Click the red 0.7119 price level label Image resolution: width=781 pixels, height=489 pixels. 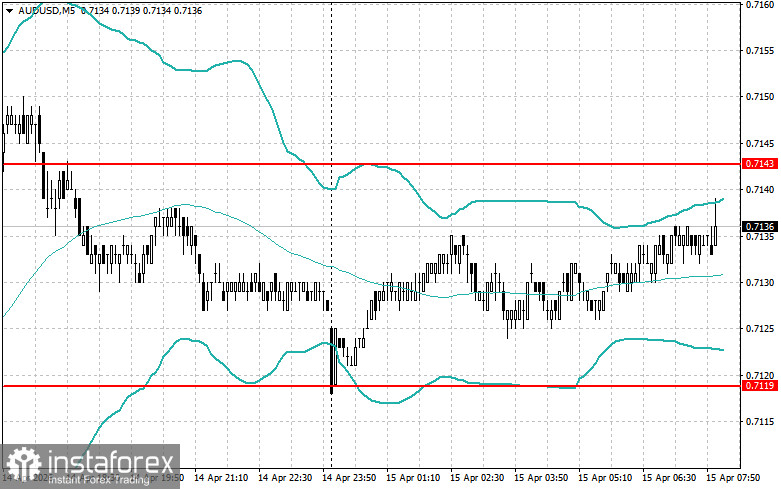click(x=760, y=386)
